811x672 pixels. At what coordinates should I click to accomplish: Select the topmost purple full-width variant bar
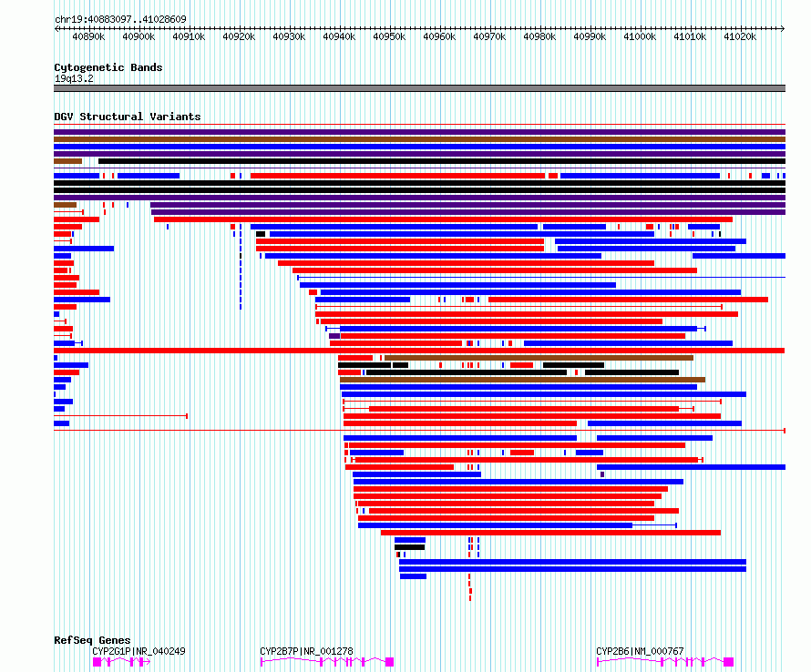coord(419,132)
